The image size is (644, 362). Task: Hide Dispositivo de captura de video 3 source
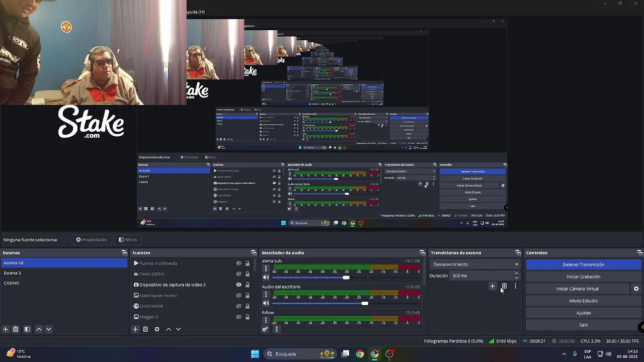(x=239, y=285)
